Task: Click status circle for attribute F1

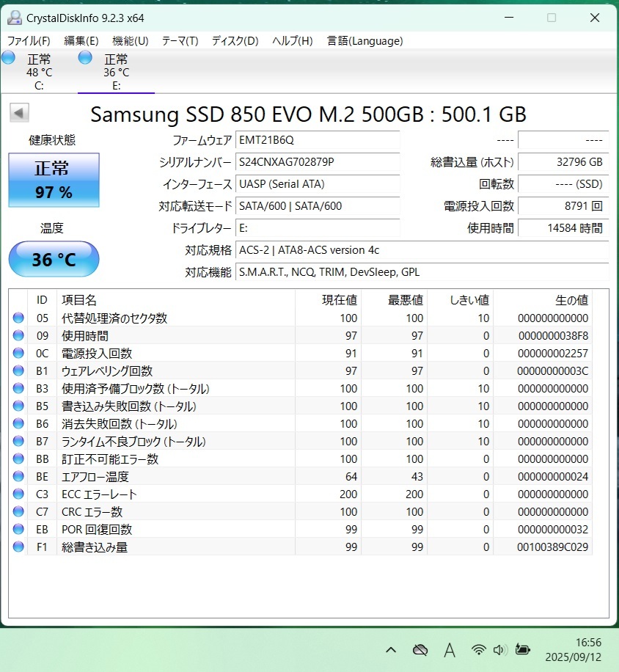Action: point(18,547)
